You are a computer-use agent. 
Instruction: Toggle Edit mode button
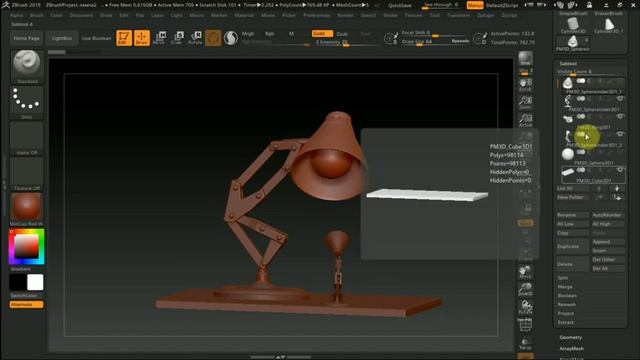click(124, 38)
